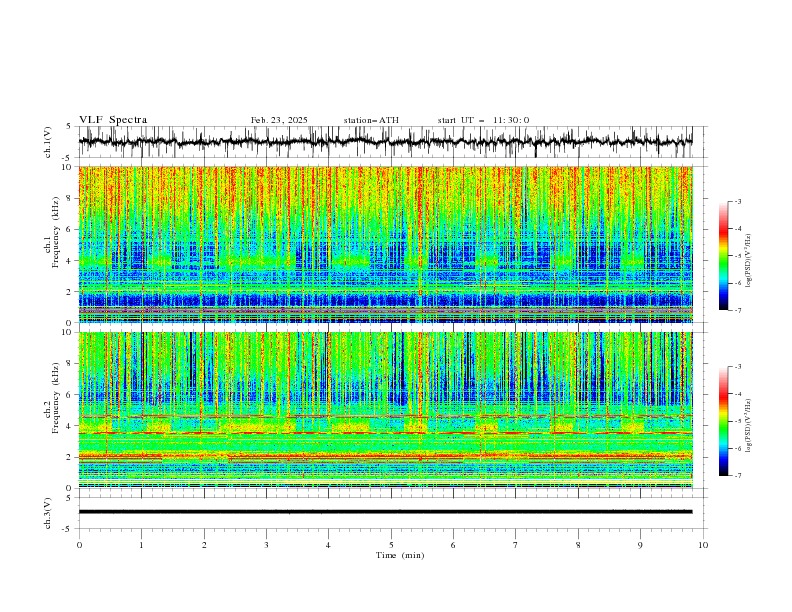This screenshot has height=612, width=792.
Task: Click the "ch.3(V)" axis label
Action: 48,513
